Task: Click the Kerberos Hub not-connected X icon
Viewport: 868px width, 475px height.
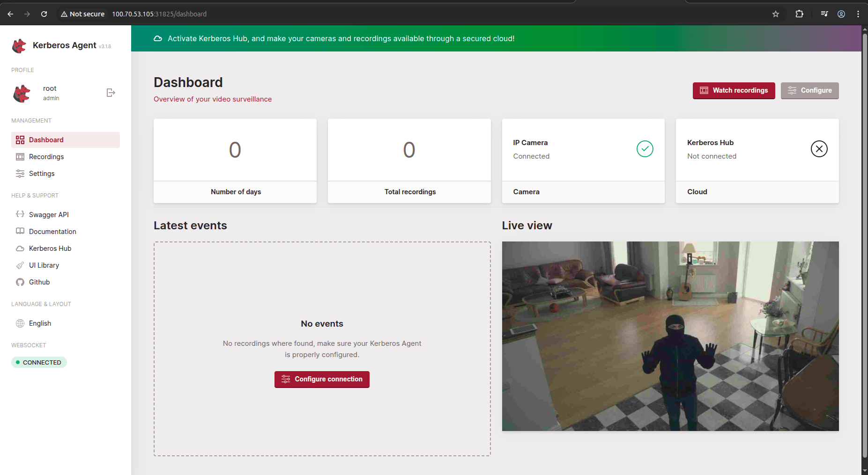Action: [x=819, y=149]
